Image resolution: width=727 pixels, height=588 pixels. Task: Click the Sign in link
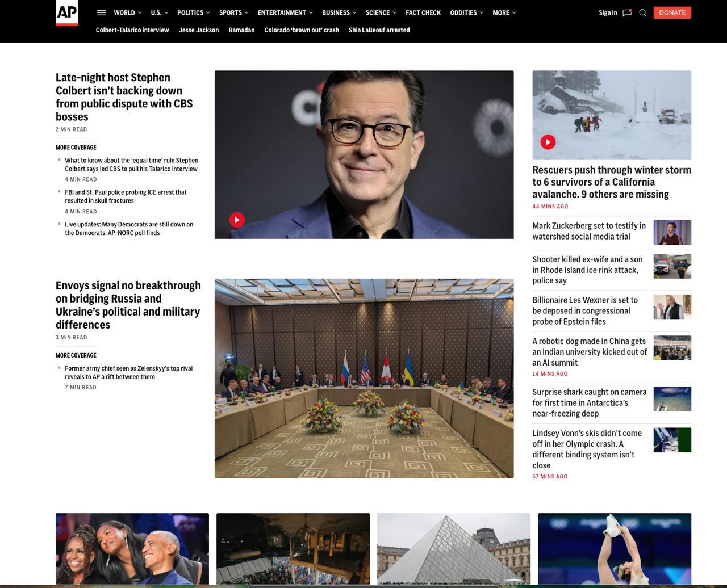pyautogui.click(x=607, y=12)
